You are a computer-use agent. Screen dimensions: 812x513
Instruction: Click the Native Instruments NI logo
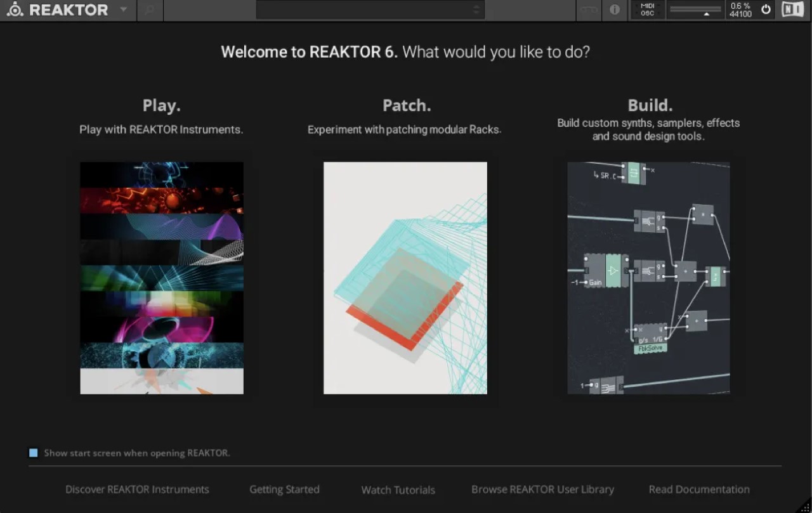792,10
